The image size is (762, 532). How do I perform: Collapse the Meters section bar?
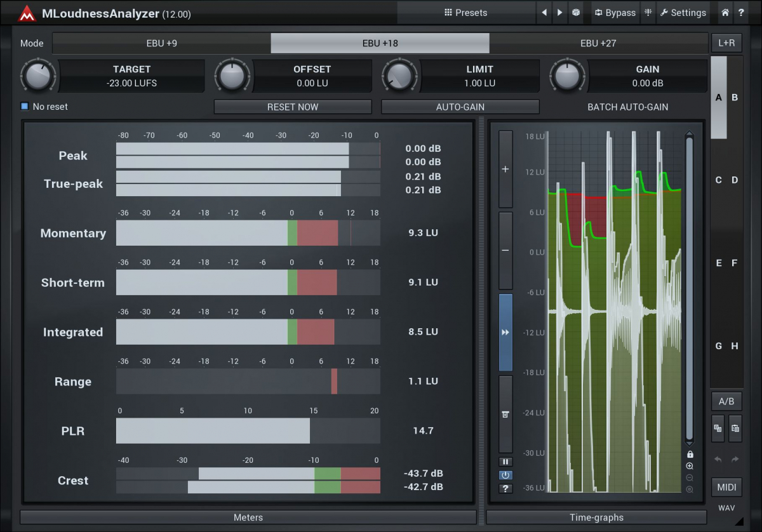pyautogui.click(x=248, y=517)
